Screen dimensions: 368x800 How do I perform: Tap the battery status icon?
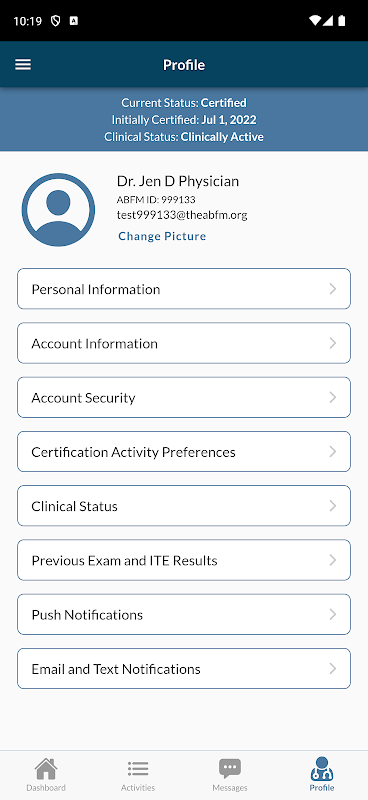[x=341, y=21]
